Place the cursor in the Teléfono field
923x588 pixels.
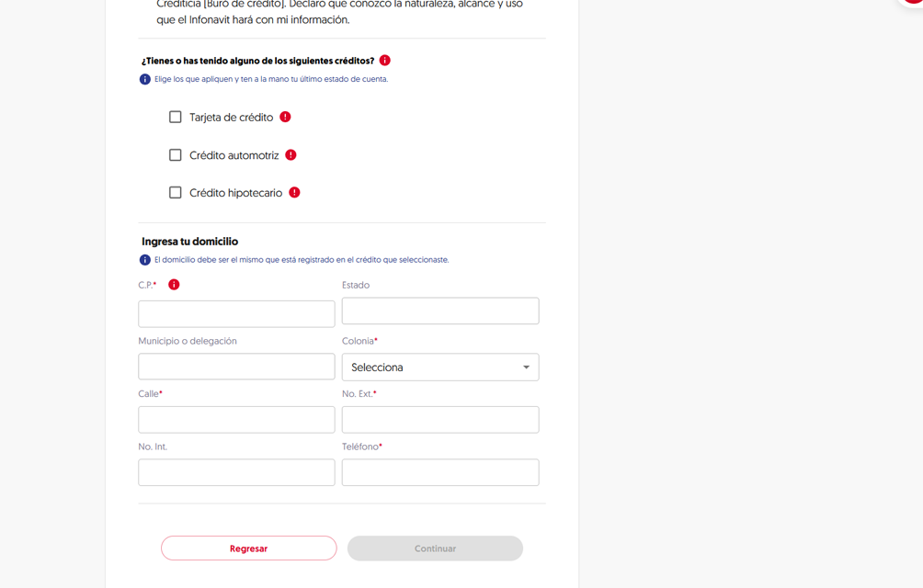(x=440, y=472)
